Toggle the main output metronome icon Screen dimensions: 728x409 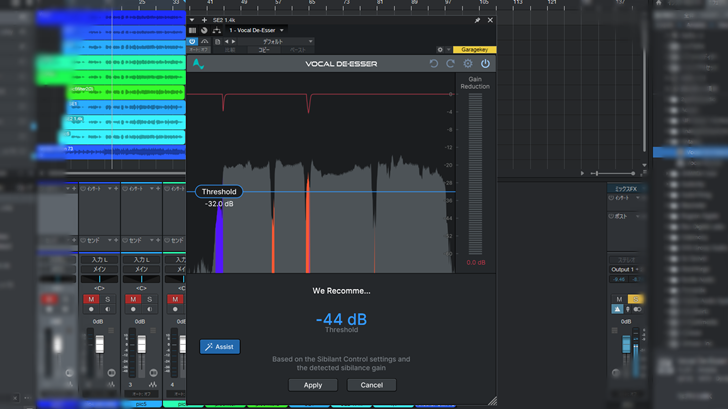[x=617, y=309]
